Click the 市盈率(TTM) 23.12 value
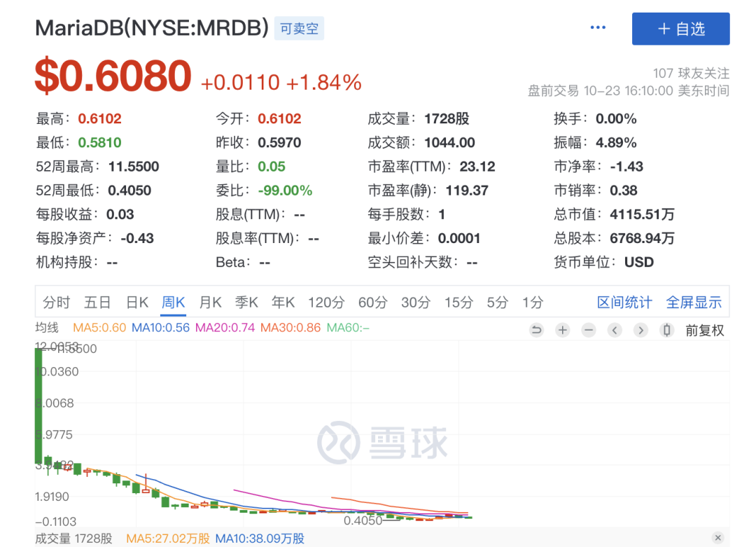The width and height of the screenshot is (756, 547). click(x=477, y=167)
